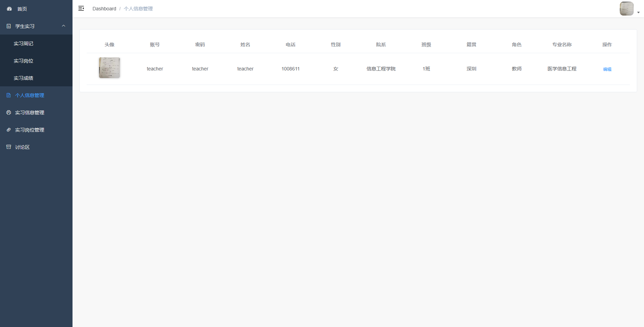Click the archive icon beside 讨论区
Screen dimensions: 644x327
pyautogui.click(x=9, y=147)
